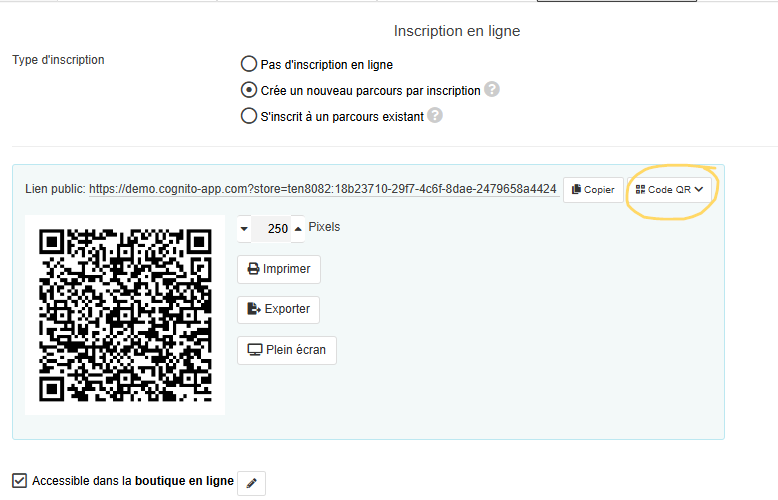Select "Crée un nouveau parcours par inscription"
Image resolution: width=778 pixels, height=500 pixels.
point(249,90)
